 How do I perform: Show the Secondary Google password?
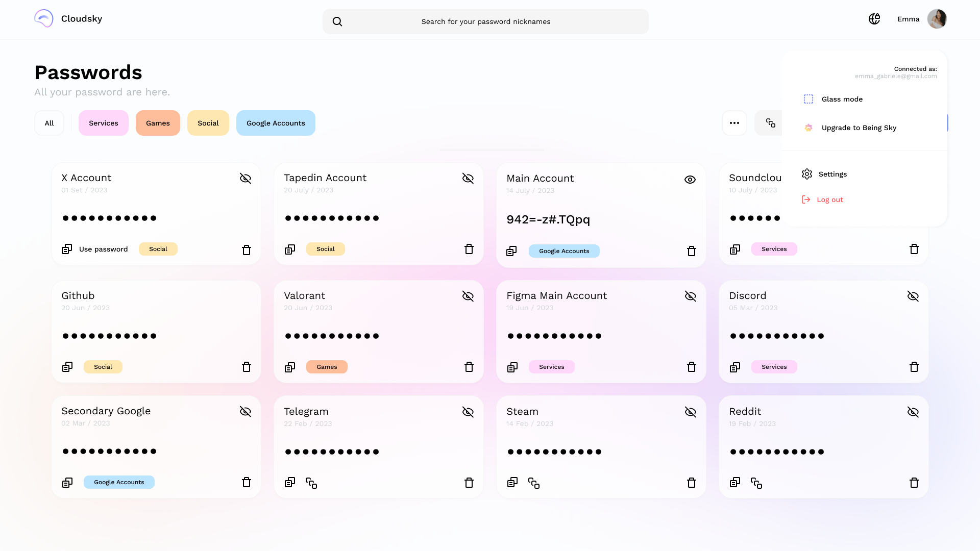pos(246,411)
